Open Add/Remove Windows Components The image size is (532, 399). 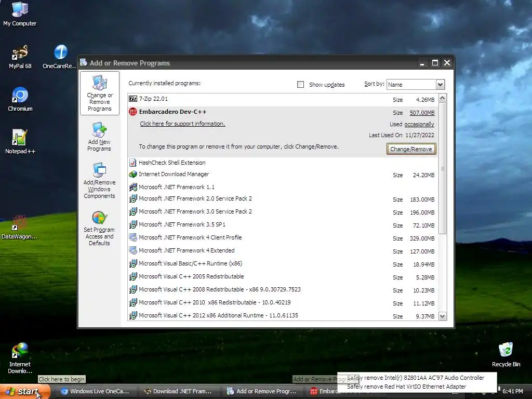99,180
